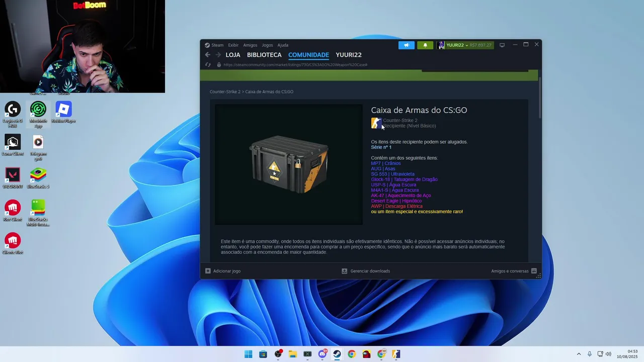644x362 pixels.
Task: Follow the Counter-Strike 2 breadcrumb link
Action: tap(225, 92)
